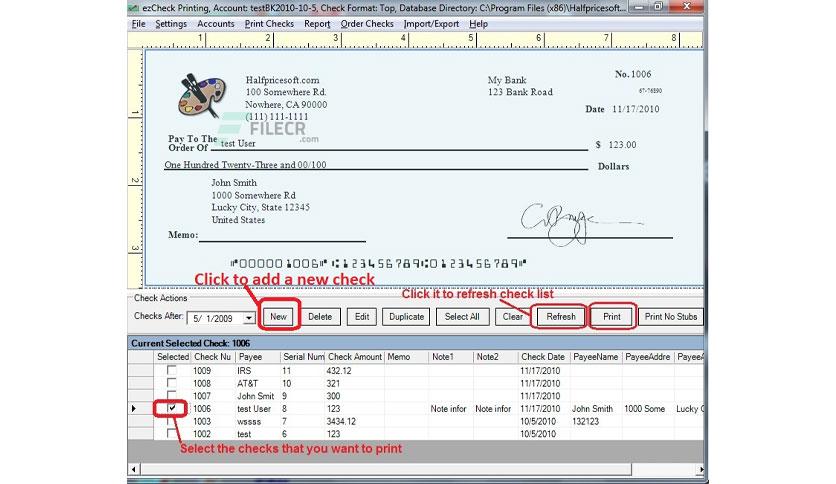Sort by the Note1 column header
The image size is (836, 484).
[x=451, y=357]
